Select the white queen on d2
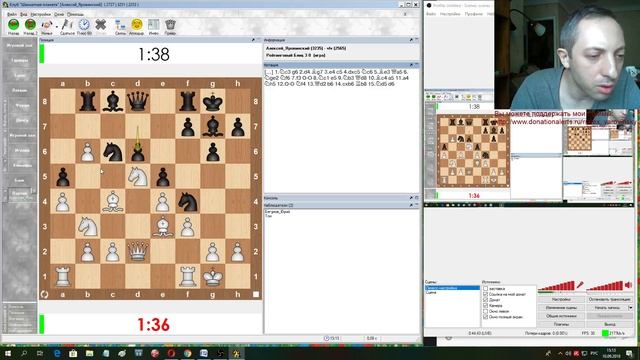Image resolution: width=640 pixels, height=360 pixels. click(x=138, y=251)
